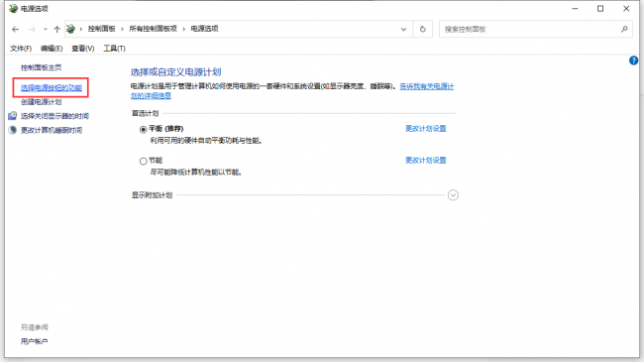This screenshot has height=362, width=644.
Task: Go to 控制面板主页
Action: 41,67
